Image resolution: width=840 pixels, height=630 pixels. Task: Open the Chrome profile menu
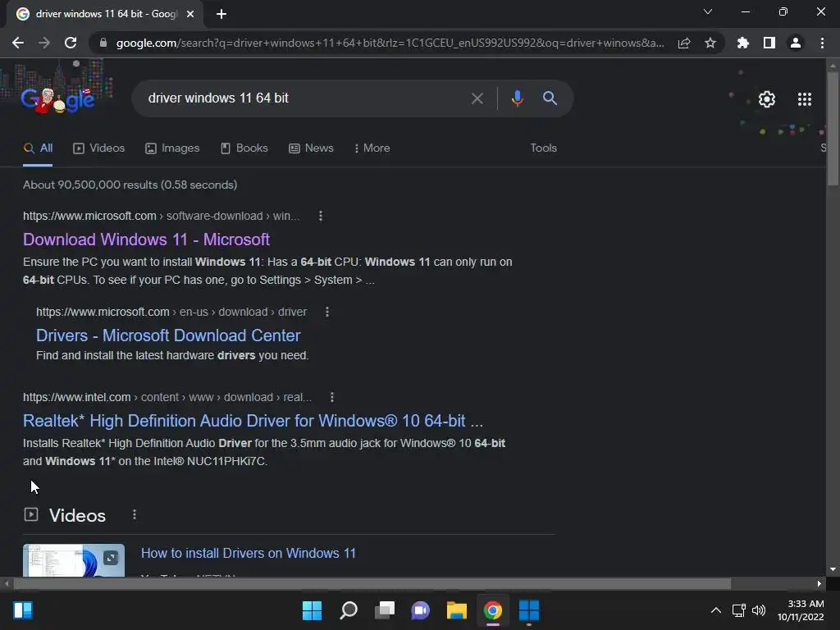click(x=796, y=43)
